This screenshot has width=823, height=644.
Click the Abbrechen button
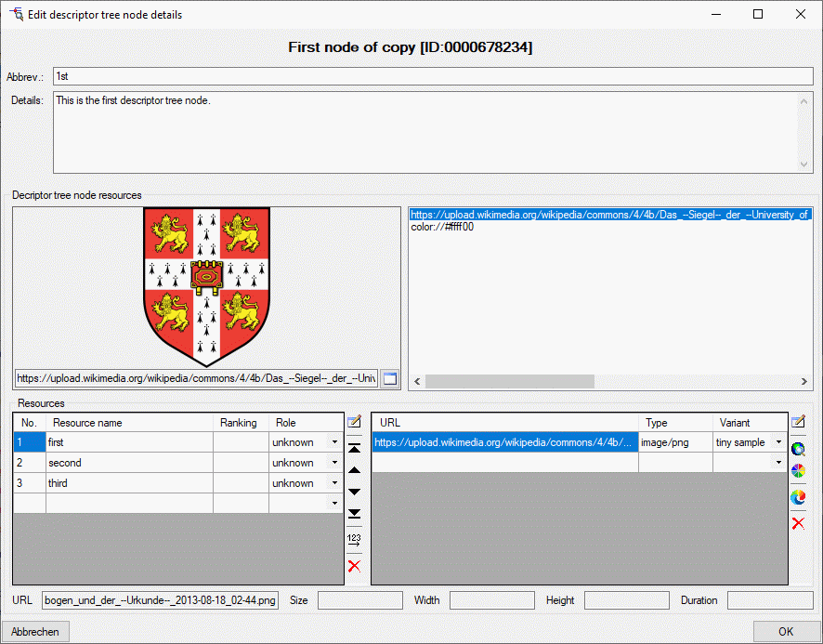click(35, 631)
